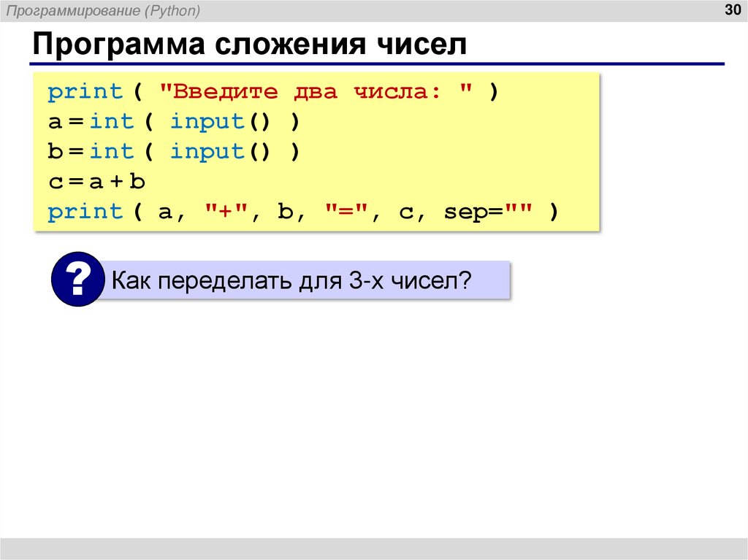Click the line c = a + b
The image size is (748, 560).
95,180
